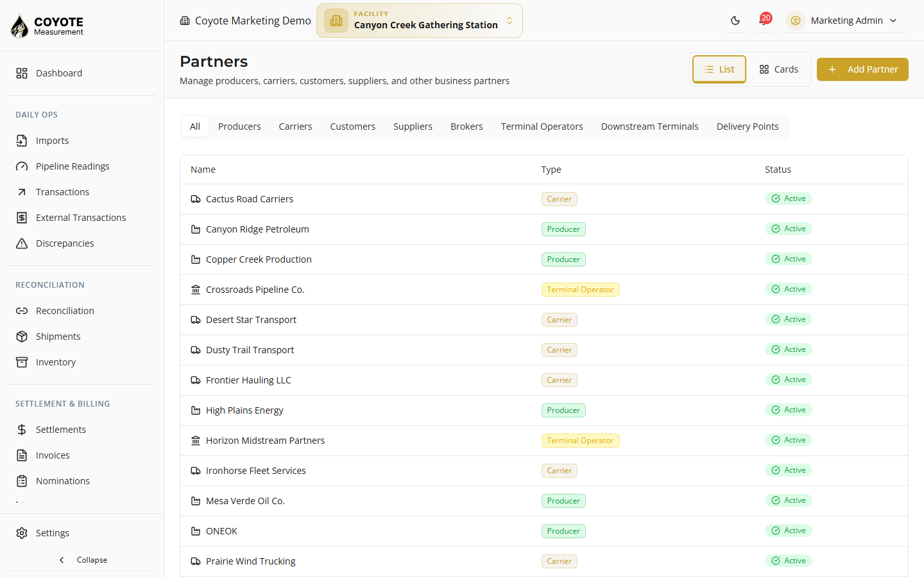This screenshot has width=924, height=578.
Task: Filter by Producers tab
Action: [x=239, y=127]
